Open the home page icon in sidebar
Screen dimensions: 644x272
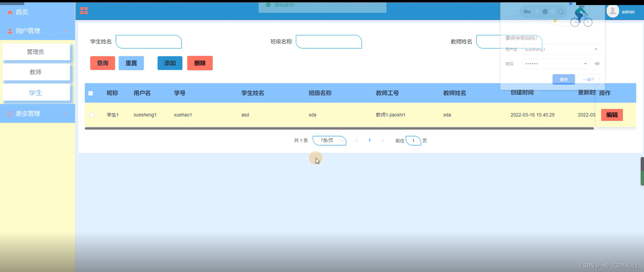pos(10,12)
